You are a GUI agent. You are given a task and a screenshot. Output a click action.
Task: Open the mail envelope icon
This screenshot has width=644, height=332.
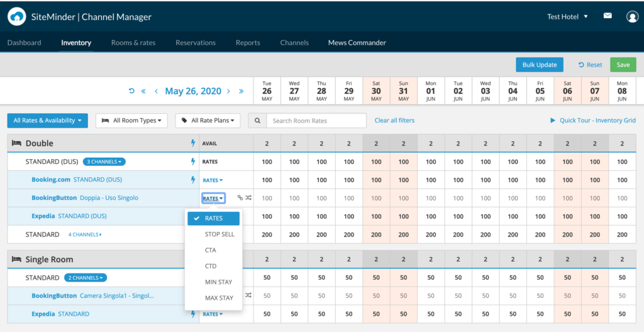click(608, 16)
